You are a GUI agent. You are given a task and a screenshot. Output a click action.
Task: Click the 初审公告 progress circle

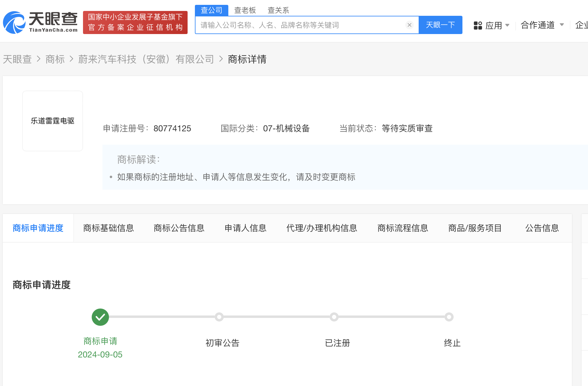[220, 317]
